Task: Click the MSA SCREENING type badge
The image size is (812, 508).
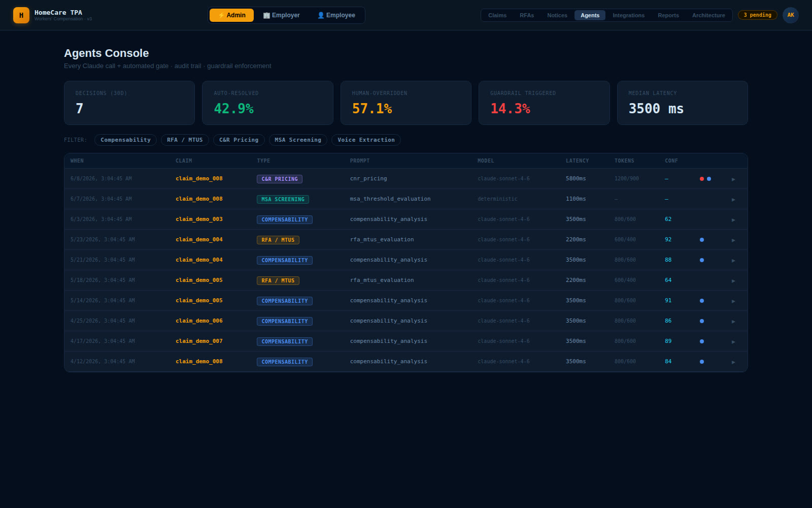Action: point(283,199)
